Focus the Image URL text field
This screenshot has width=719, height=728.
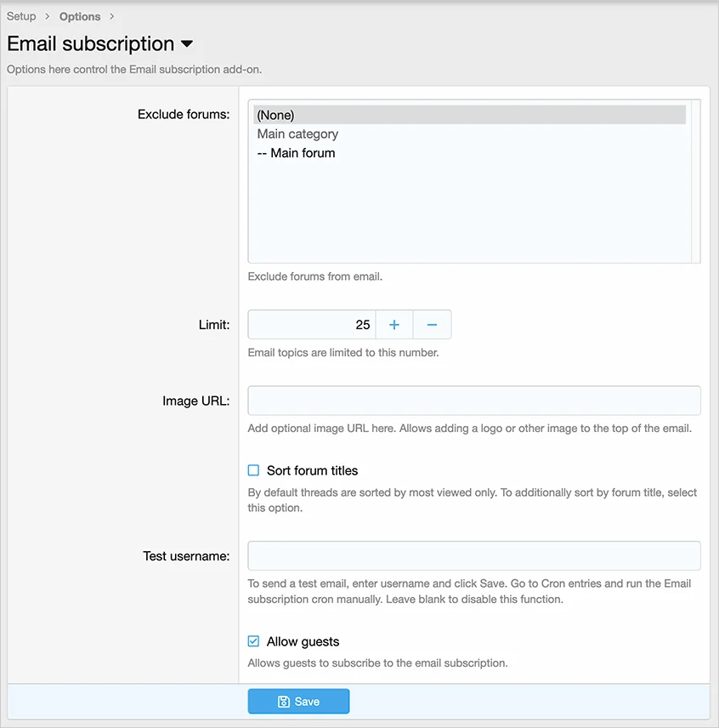pos(473,401)
